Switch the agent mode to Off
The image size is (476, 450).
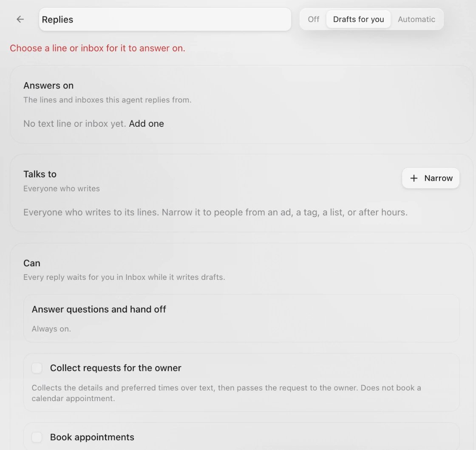point(313,19)
